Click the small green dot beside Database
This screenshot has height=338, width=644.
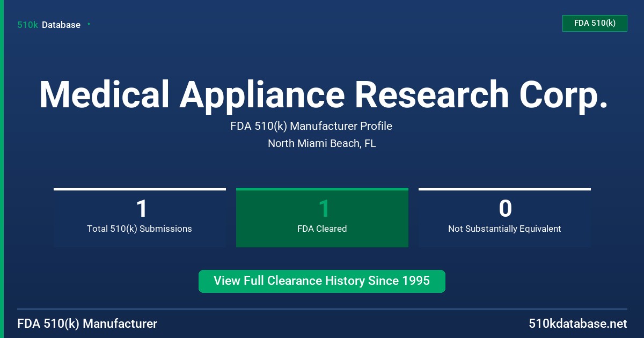coord(89,24)
